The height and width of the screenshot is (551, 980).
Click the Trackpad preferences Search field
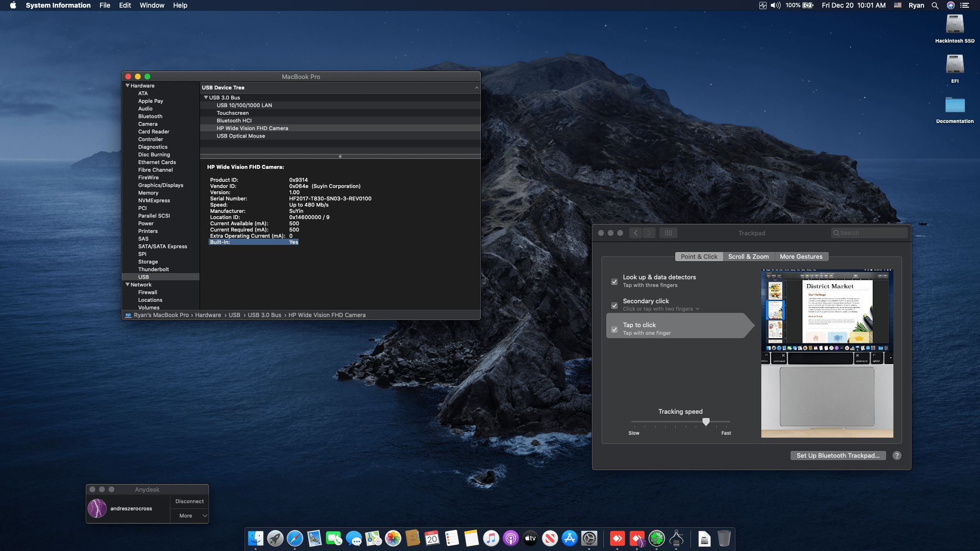(869, 233)
